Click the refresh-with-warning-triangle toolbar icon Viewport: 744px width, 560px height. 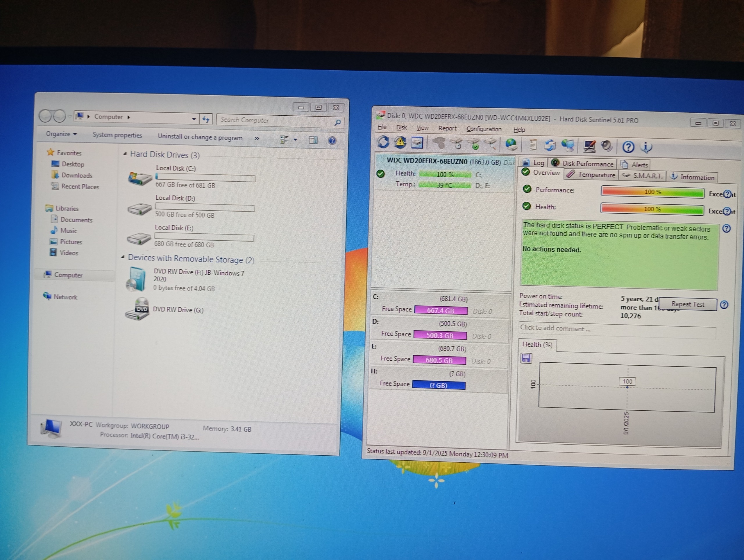point(400,142)
